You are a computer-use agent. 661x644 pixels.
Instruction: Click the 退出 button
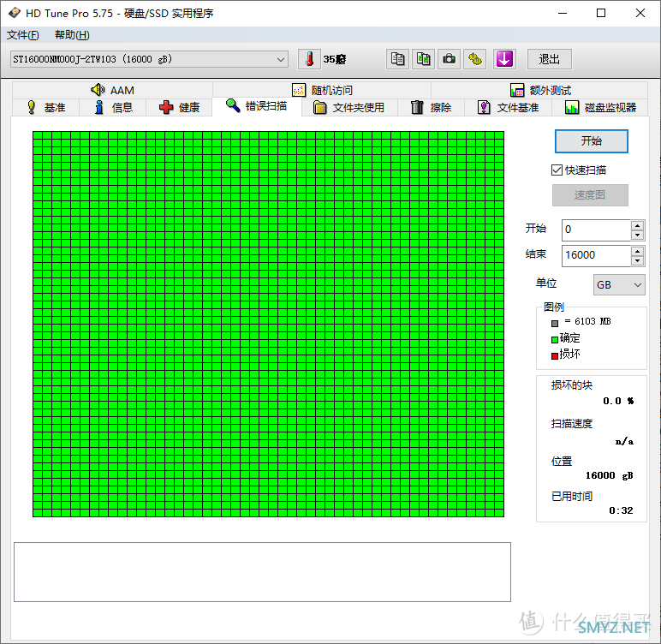point(550,59)
